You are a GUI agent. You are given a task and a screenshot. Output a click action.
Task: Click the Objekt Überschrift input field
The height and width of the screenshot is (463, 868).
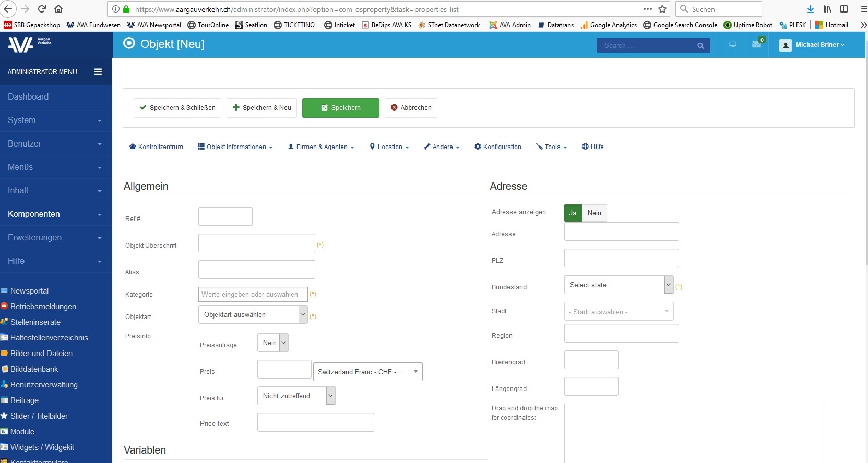tap(257, 243)
